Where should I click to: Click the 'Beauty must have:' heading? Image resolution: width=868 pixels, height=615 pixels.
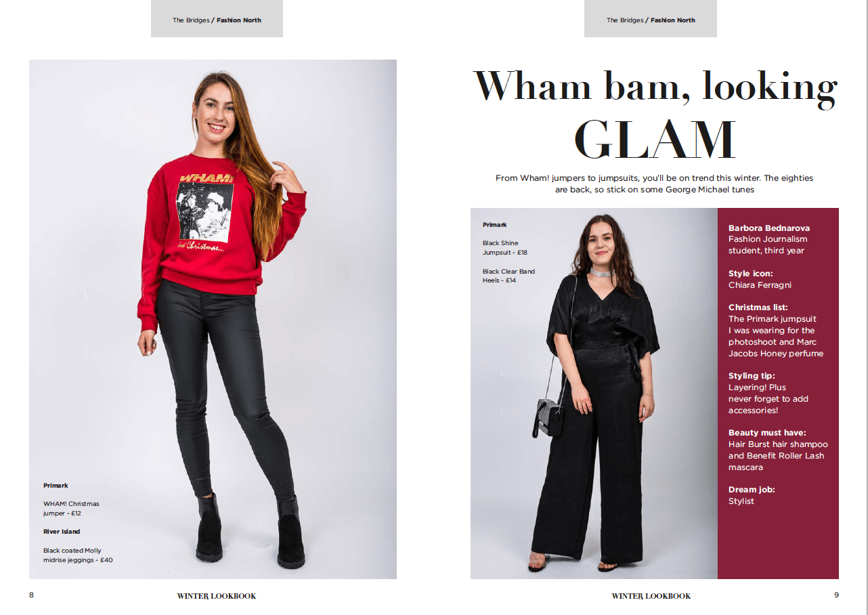click(767, 433)
